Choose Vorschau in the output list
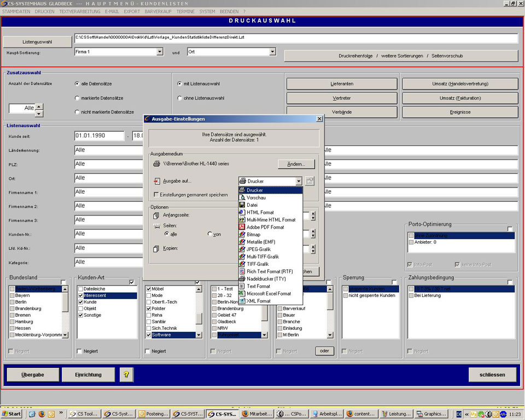The height and width of the screenshot is (420, 525). pos(255,197)
